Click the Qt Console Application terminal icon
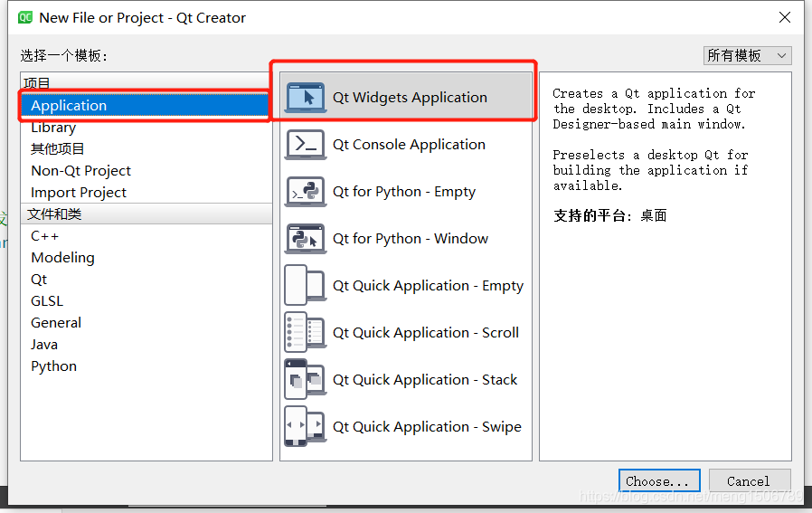The width and height of the screenshot is (812, 513). [x=306, y=145]
